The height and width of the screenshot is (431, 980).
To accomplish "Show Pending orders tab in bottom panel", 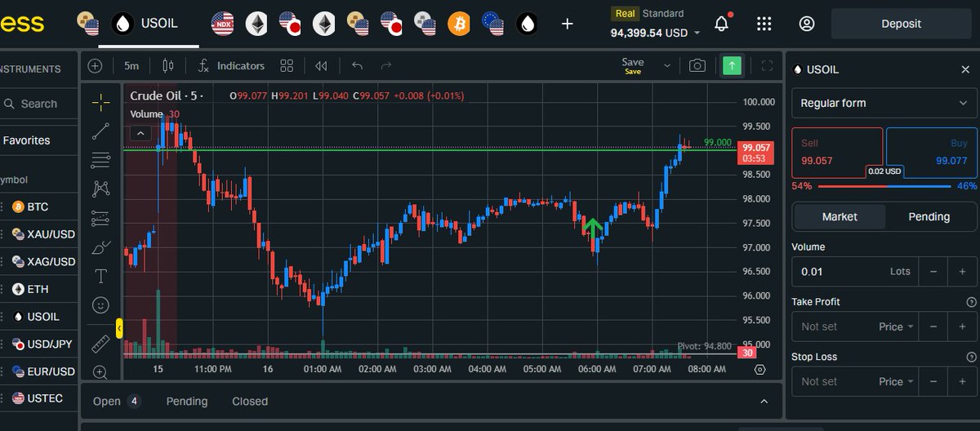I will pyautogui.click(x=187, y=402).
